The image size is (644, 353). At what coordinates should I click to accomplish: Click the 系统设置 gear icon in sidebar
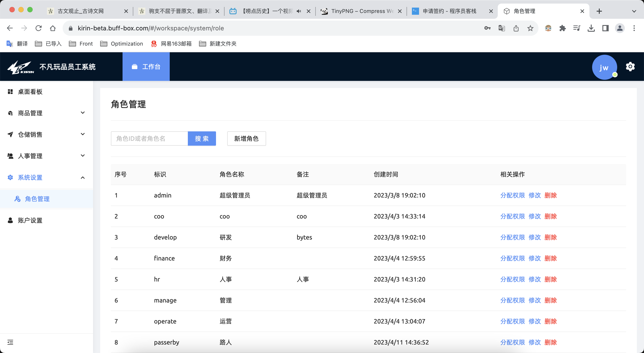10,177
